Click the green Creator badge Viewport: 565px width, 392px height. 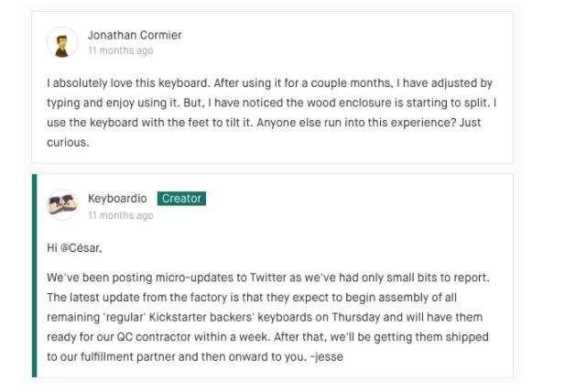click(181, 199)
